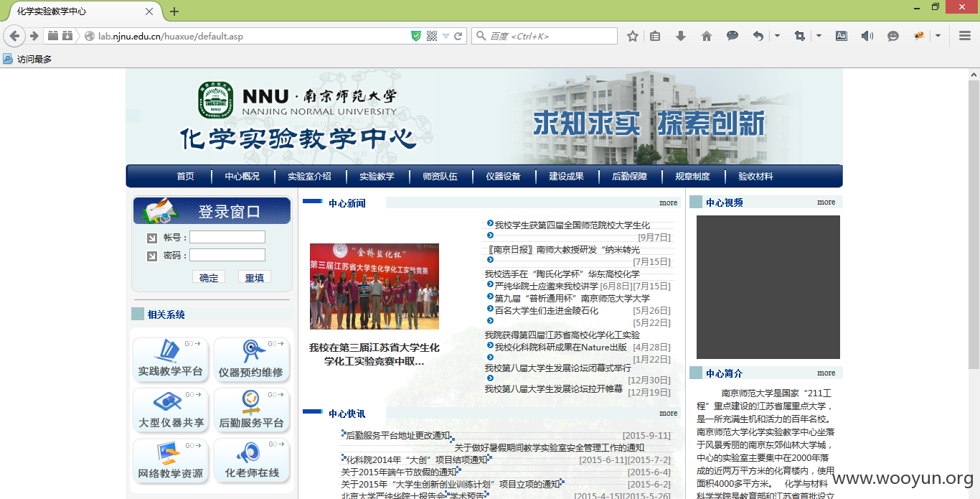Click the 帐号 input field

[x=227, y=237]
